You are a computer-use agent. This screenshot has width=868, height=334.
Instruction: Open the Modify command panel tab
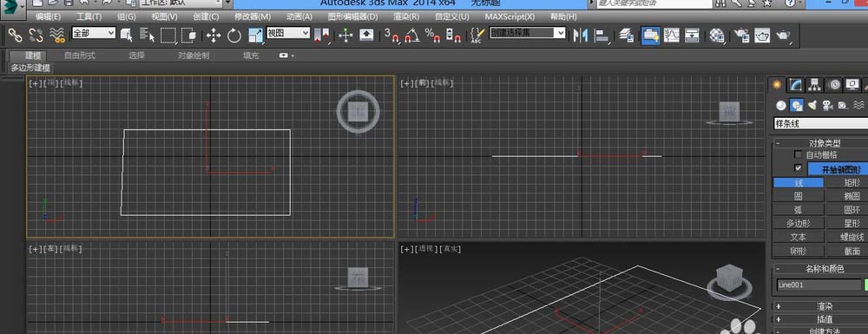795,85
